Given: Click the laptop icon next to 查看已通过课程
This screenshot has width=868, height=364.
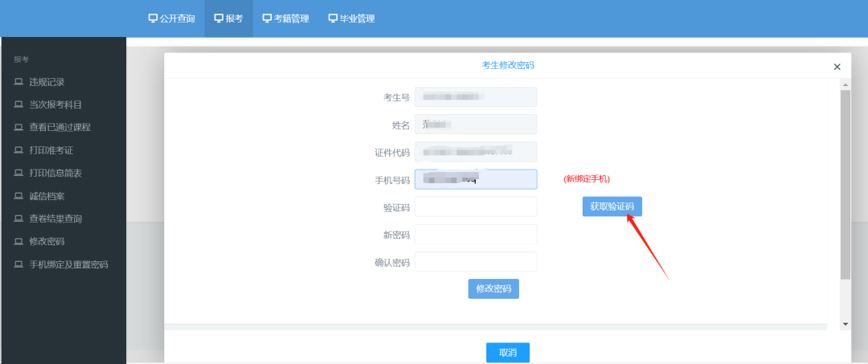Looking at the screenshot, I should tap(18, 127).
